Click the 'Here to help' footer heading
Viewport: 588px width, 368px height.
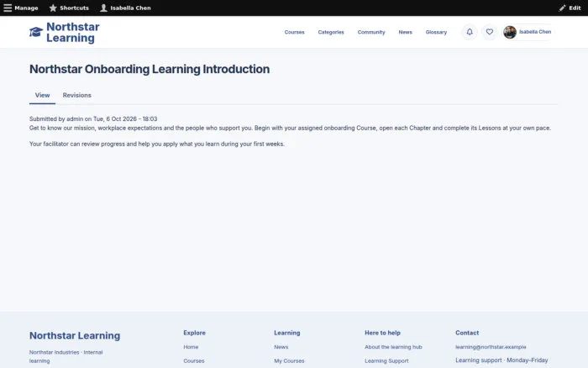click(x=382, y=333)
